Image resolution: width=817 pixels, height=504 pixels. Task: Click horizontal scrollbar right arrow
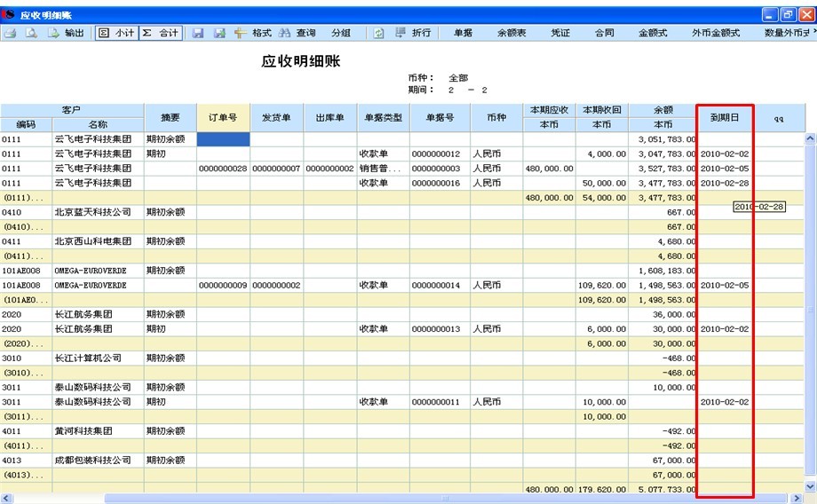click(x=797, y=499)
